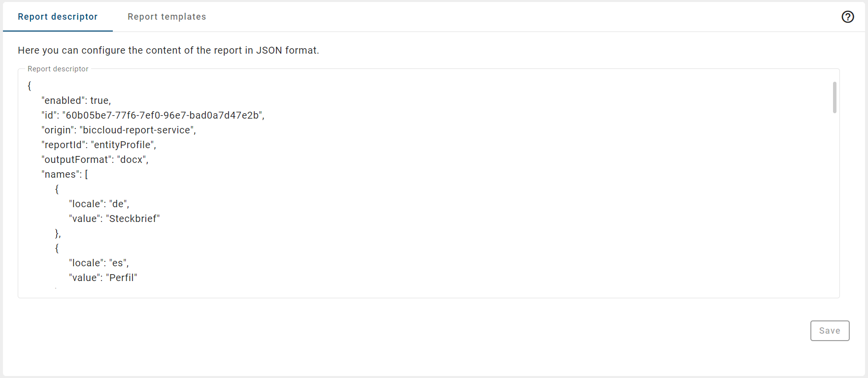Select the id value "60b05be7-77f6-7ef0-96e7-bad0a7d47e2b"
The height and width of the screenshot is (378, 868).
tap(164, 115)
